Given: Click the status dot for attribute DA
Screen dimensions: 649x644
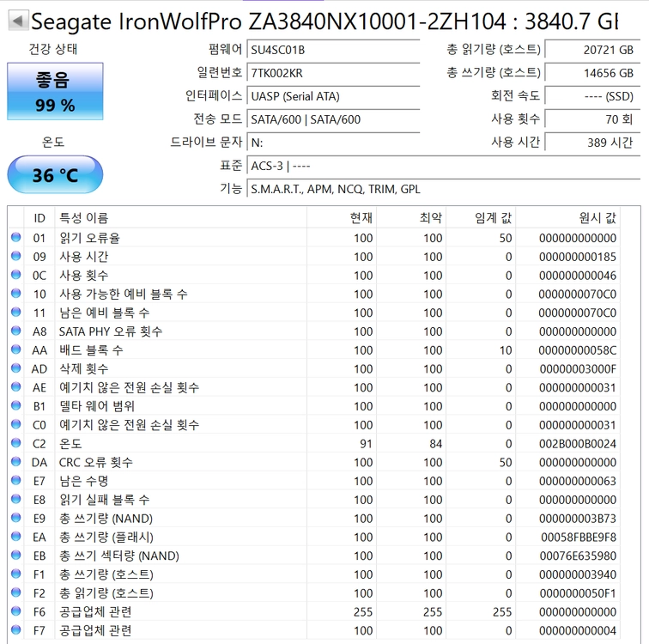Looking at the screenshot, I should [x=16, y=462].
